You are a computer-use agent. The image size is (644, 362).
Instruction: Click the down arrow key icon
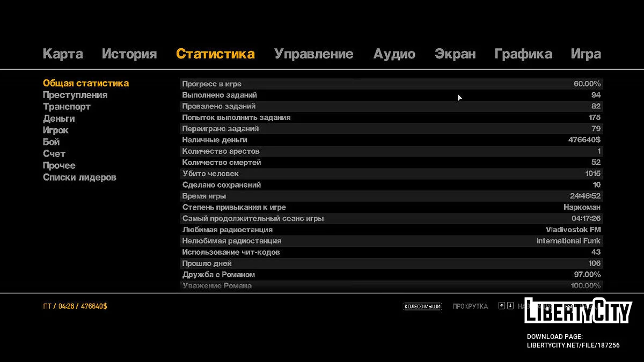[x=510, y=306]
